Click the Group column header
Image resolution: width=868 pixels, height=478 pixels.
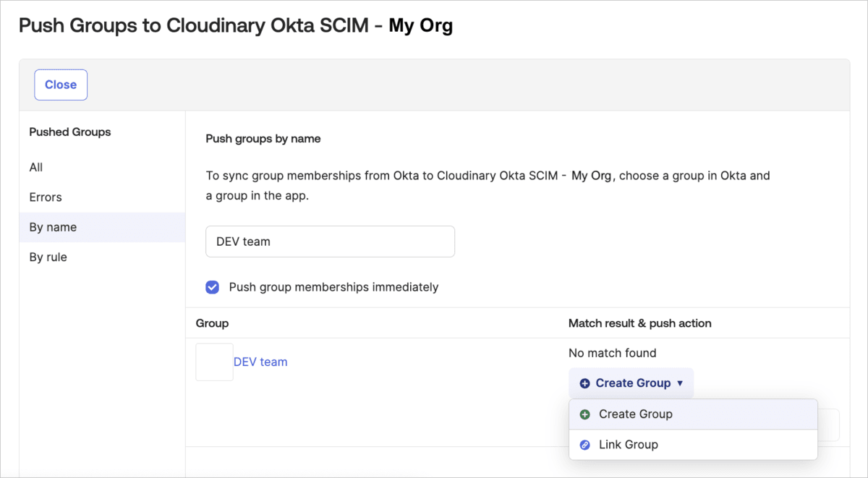pos(212,323)
